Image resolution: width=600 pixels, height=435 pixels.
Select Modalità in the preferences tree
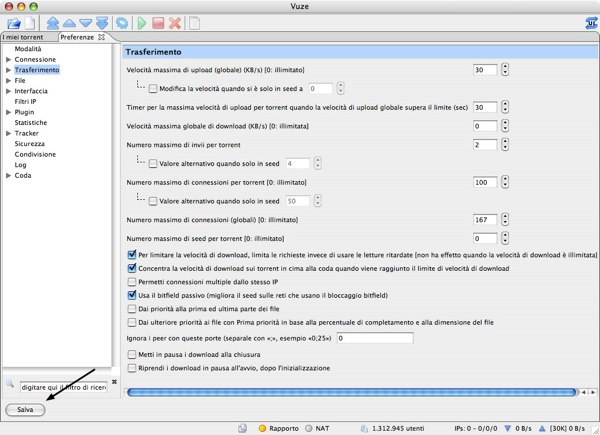28,49
